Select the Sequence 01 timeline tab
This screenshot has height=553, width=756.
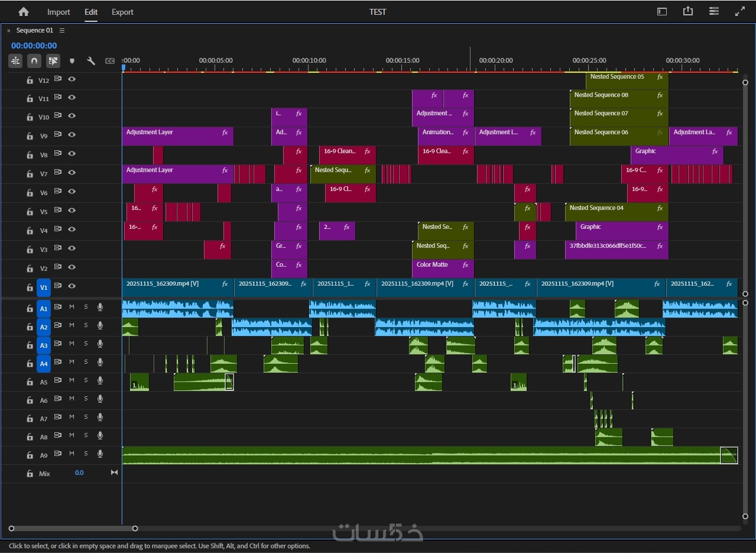click(x=34, y=30)
